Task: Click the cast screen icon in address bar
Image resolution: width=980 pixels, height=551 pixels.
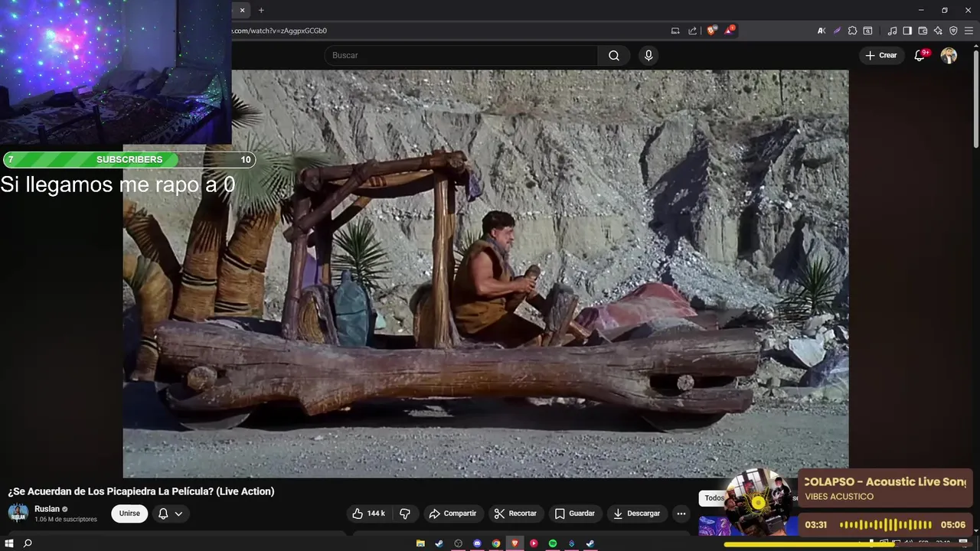Action: (x=675, y=31)
